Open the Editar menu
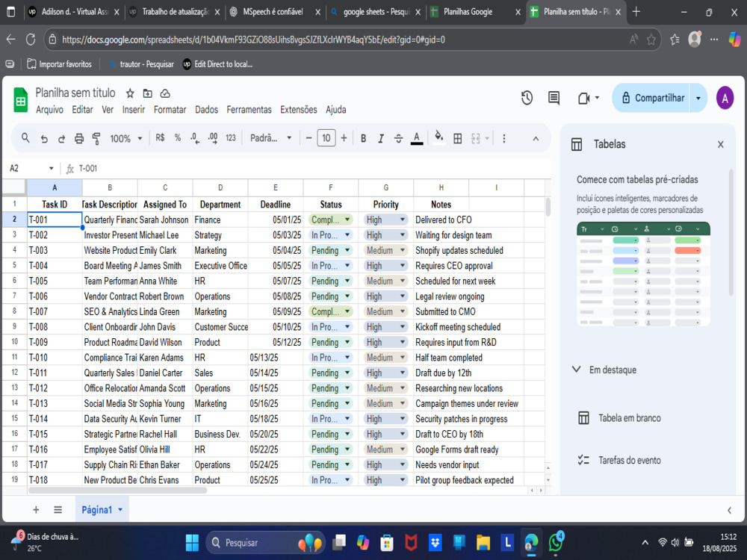The height and width of the screenshot is (560, 747). coord(82,110)
